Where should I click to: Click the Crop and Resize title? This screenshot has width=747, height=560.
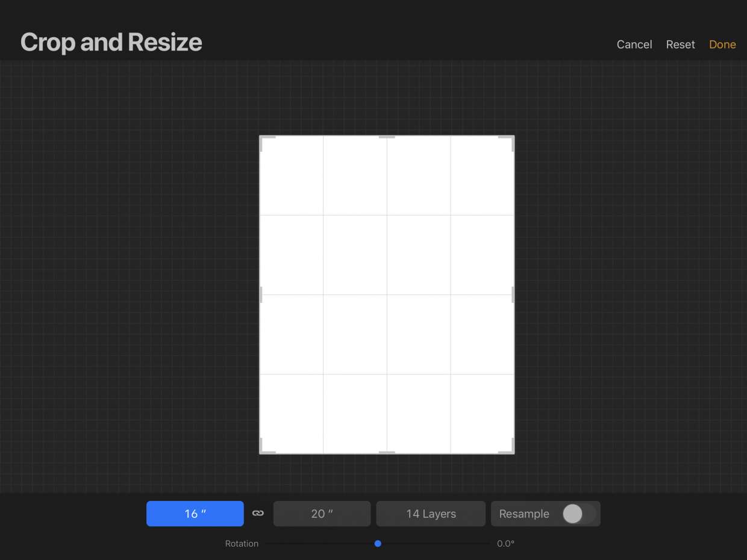111,42
